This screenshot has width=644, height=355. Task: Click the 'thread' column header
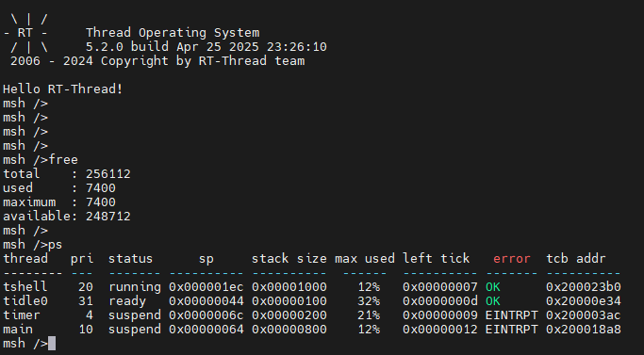tap(25, 259)
